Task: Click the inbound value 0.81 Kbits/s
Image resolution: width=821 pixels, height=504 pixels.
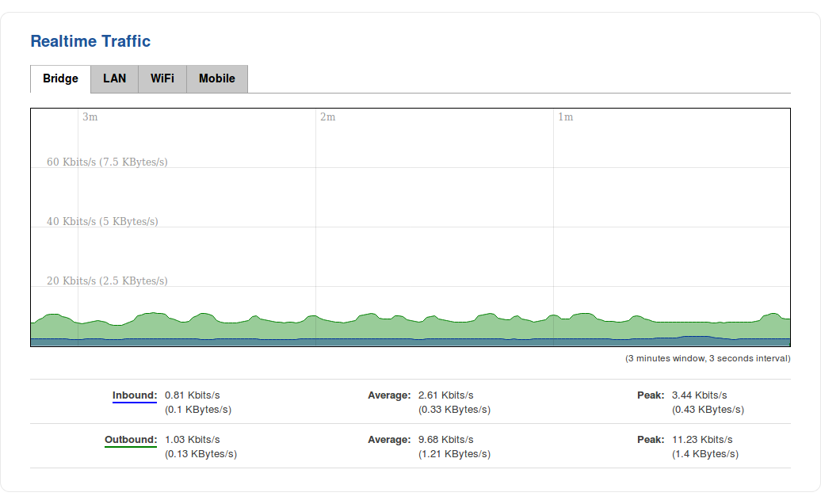Action: tap(192, 395)
